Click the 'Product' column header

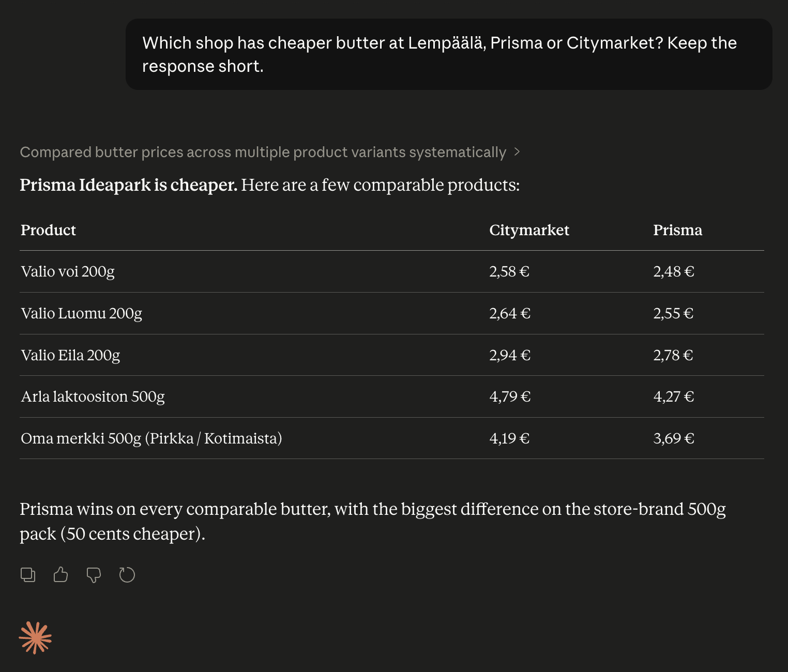pos(48,230)
